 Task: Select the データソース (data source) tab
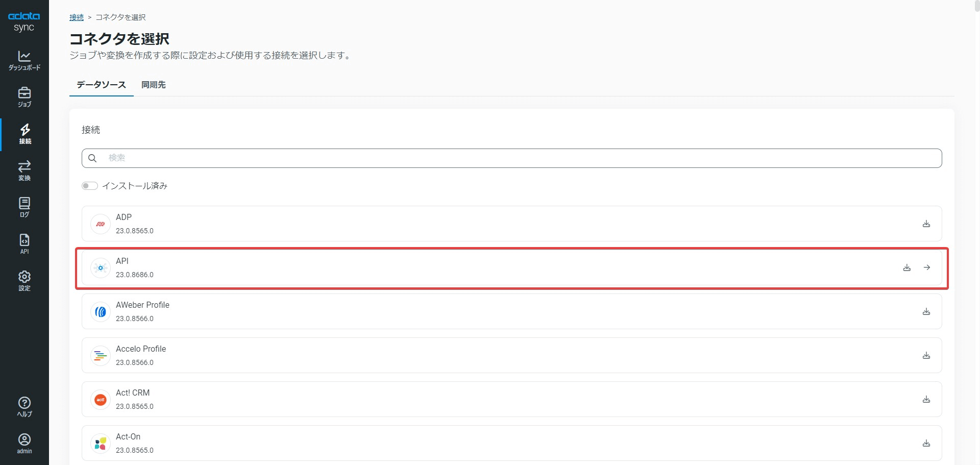[101, 85]
